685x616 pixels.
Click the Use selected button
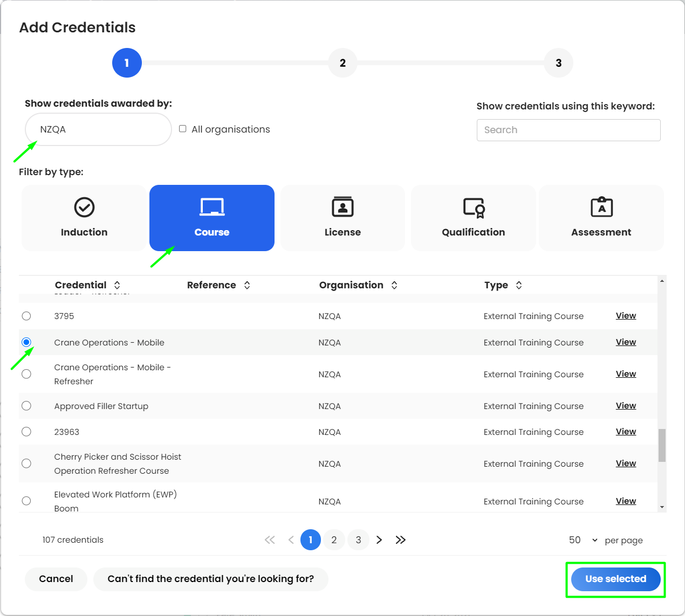coord(616,579)
